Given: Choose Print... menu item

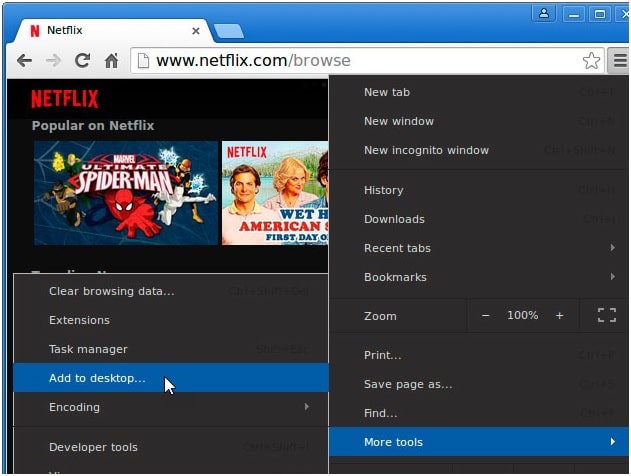Looking at the screenshot, I should click(479, 355).
